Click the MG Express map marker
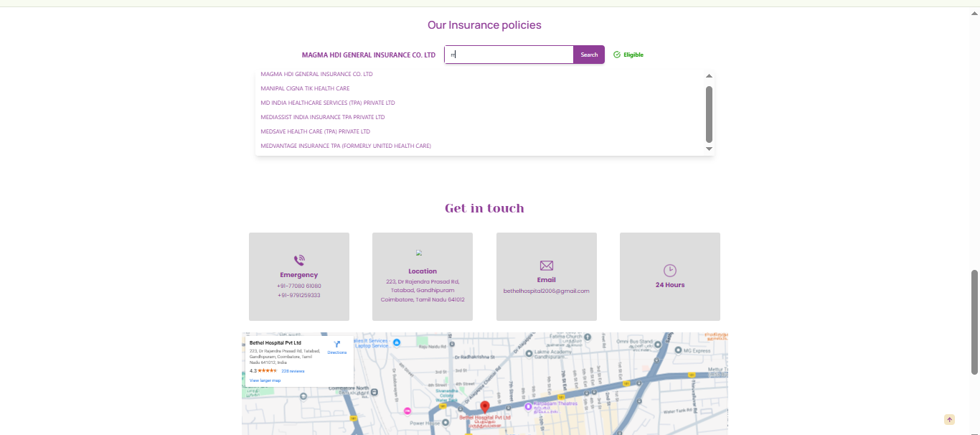Viewport: 980px width, 435px height. pyautogui.click(x=678, y=351)
